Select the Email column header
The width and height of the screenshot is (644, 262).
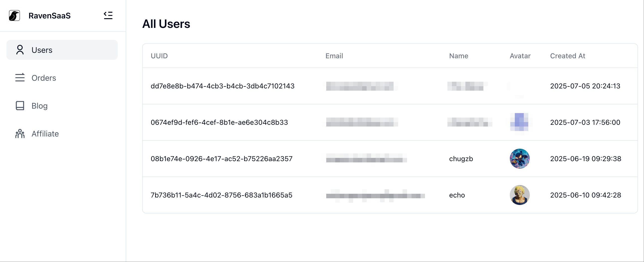pyautogui.click(x=334, y=56)
